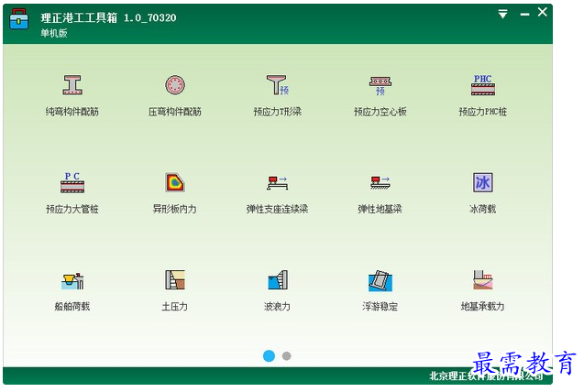Open the 弹性支座连续梁 beam icon

(278, 183)
